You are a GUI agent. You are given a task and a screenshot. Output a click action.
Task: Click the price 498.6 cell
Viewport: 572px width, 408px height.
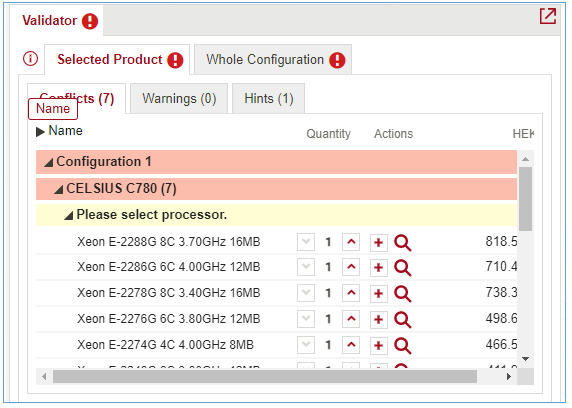pyautogui.click(x=501, y=319)
